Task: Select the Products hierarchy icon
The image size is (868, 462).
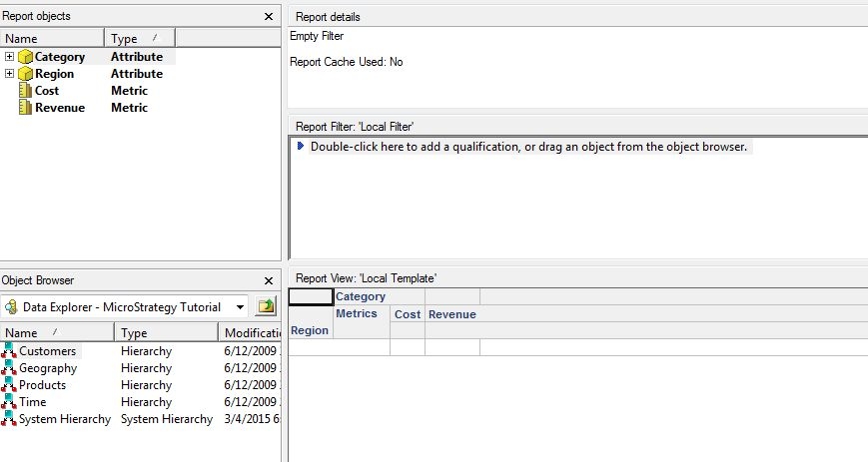Action: pos(9,385)
